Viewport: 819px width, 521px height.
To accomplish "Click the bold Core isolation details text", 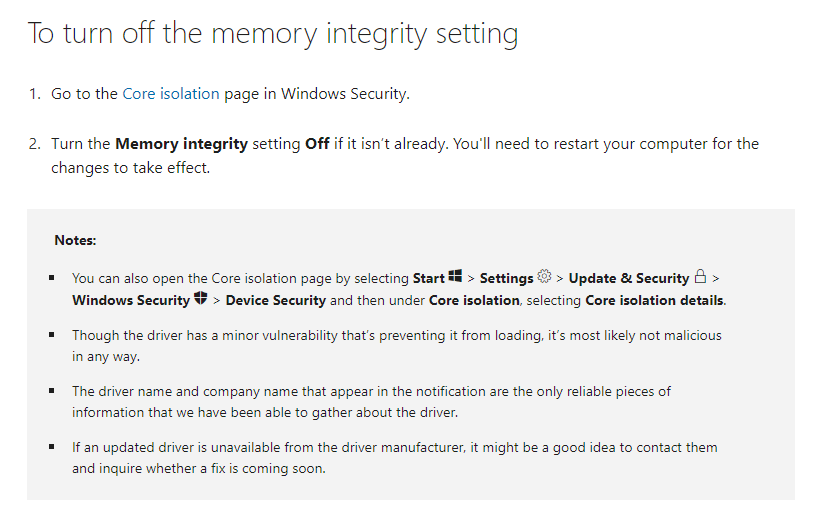I will [655, 300].
